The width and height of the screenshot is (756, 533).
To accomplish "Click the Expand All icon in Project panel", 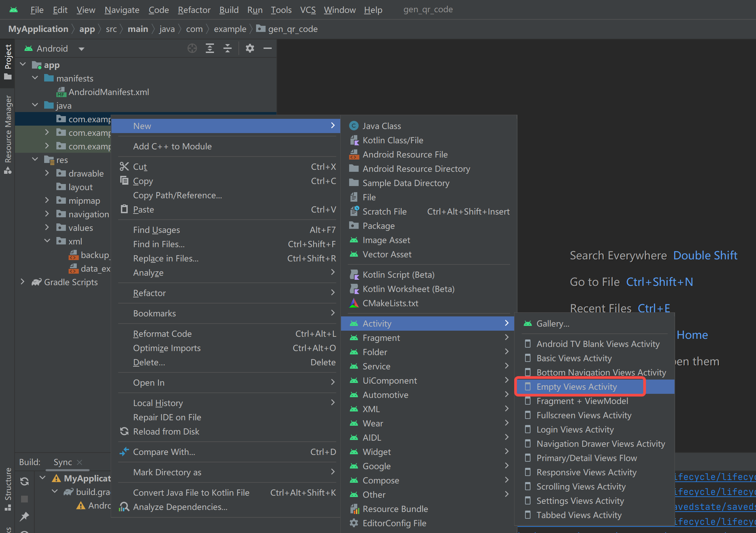I will pyautogui.click(x=210, y=49).
